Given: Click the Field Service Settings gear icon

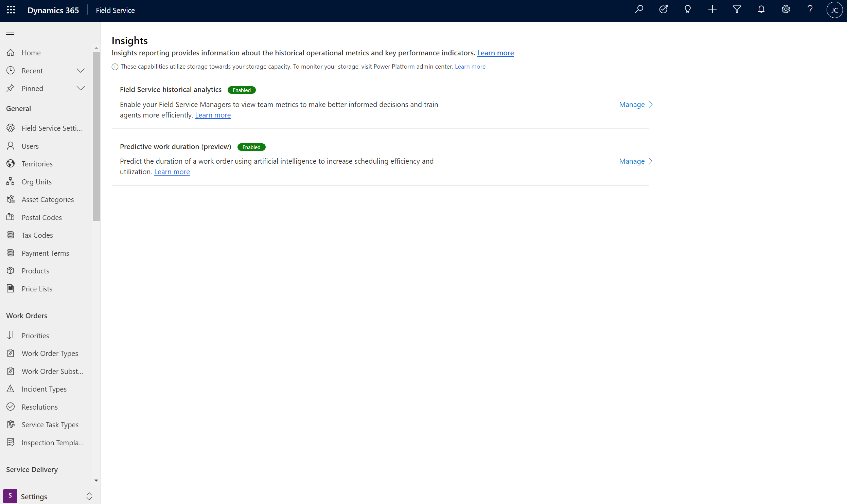Looking at the screenshot, I should pyautogui.click(x=11, y=128).
